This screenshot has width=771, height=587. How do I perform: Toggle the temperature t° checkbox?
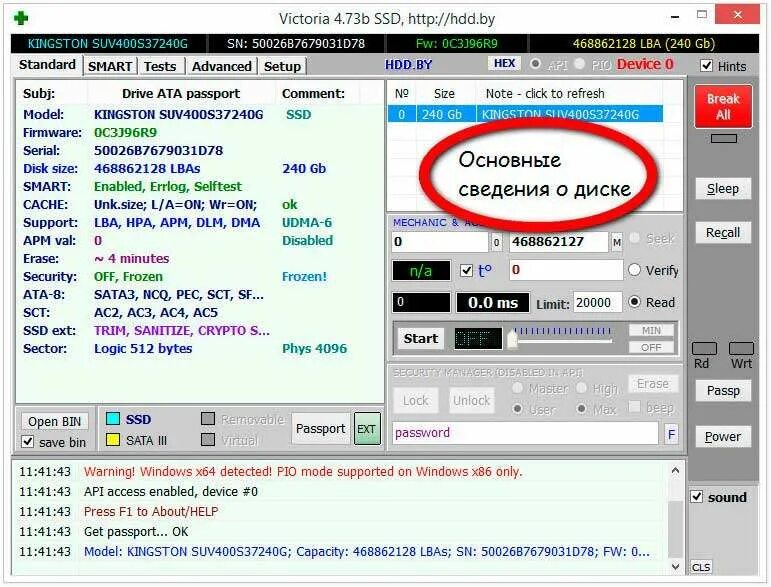pyautogui.click(x=466, y=270)
